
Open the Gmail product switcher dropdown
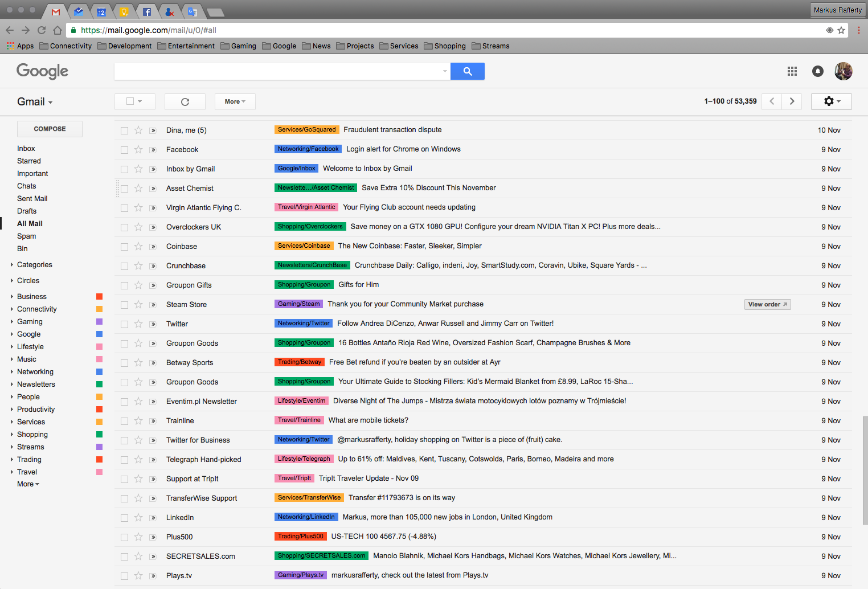[35, 102]
